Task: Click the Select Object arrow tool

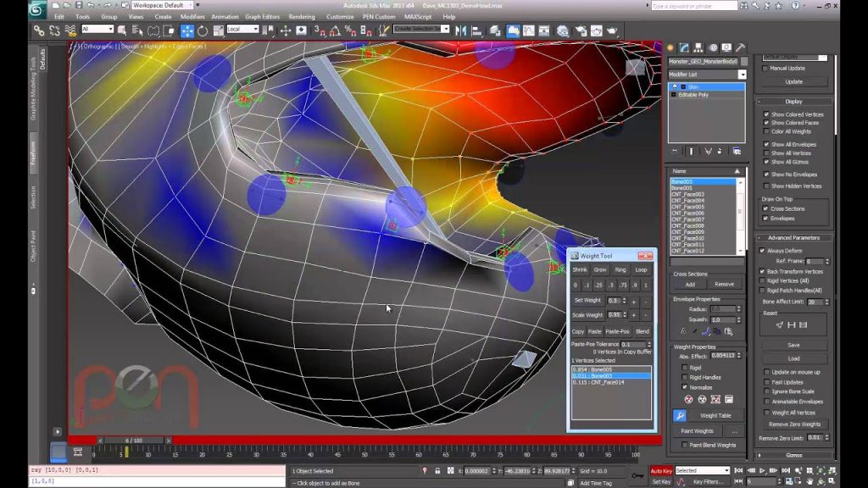Action: pos(122,29)
